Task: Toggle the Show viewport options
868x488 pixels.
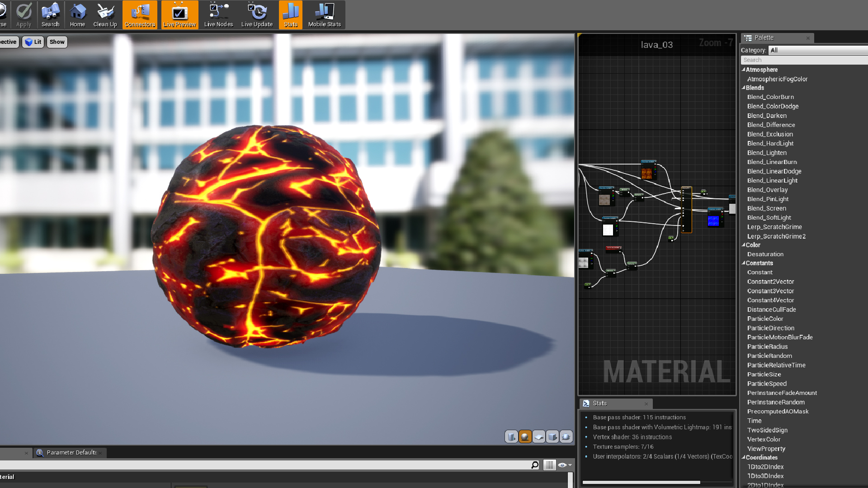Action: [57, 42]
